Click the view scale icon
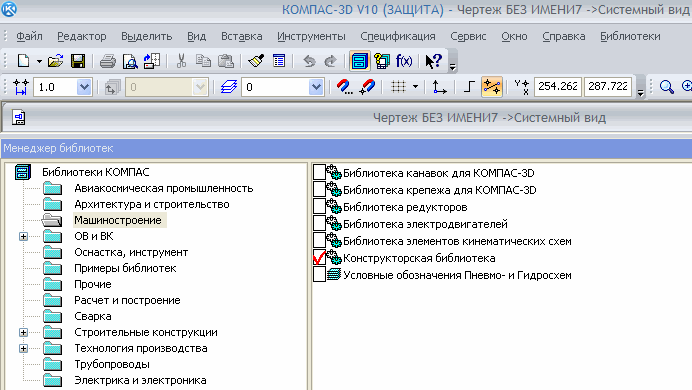The width and height of the screenshot is (692, 390). tap(21, 87)
